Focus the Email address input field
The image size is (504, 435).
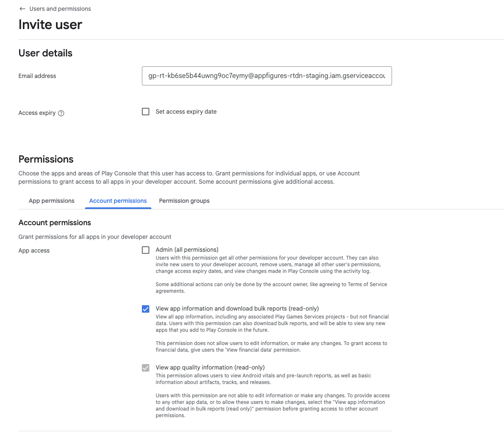[267, 76]
